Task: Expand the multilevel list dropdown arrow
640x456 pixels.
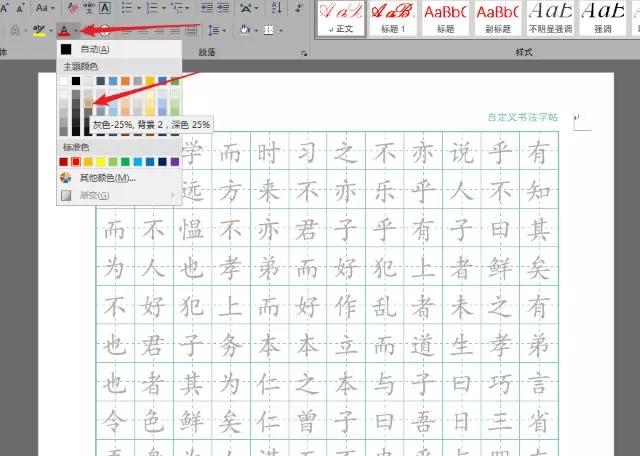Action: point(187,8)
